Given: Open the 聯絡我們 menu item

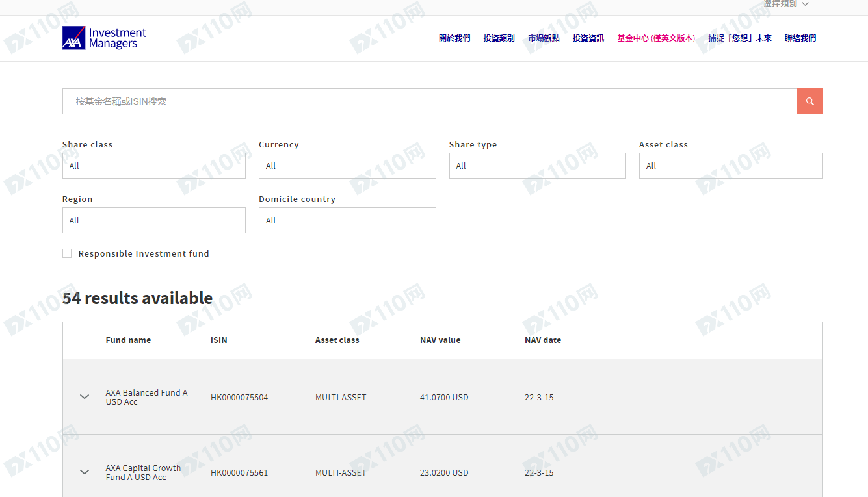Looking at the screenshot, I should tap(800, 38).
